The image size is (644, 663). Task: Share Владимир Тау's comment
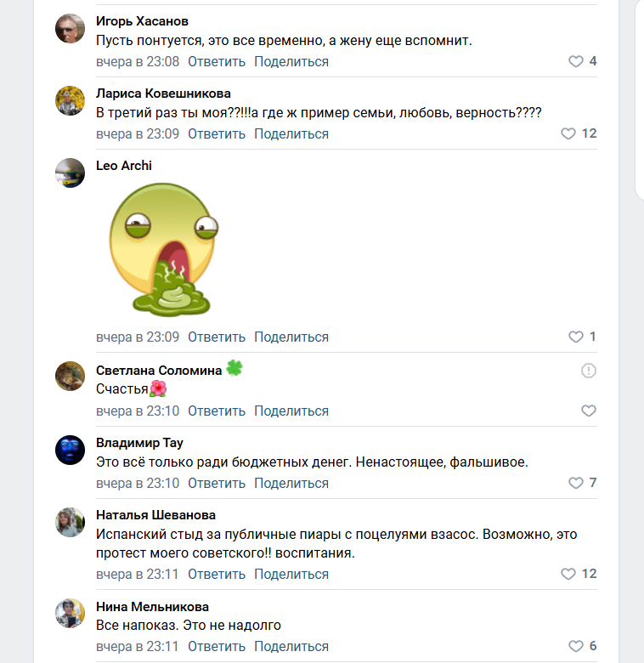tap(291, 483)
